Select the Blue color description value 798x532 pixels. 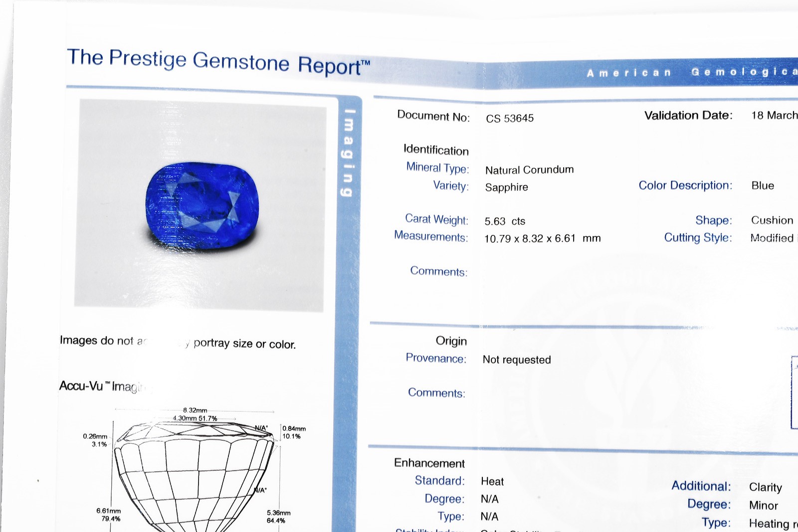point(763,186)
